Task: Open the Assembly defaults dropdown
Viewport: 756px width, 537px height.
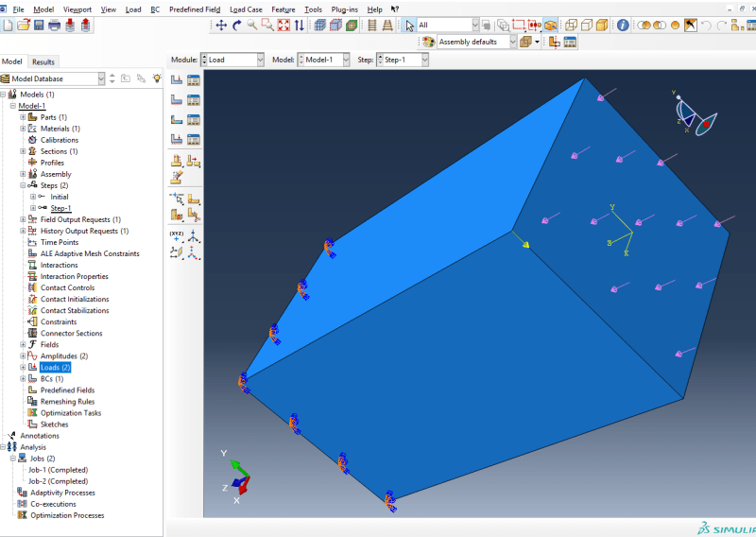Action: click(476, 42)
